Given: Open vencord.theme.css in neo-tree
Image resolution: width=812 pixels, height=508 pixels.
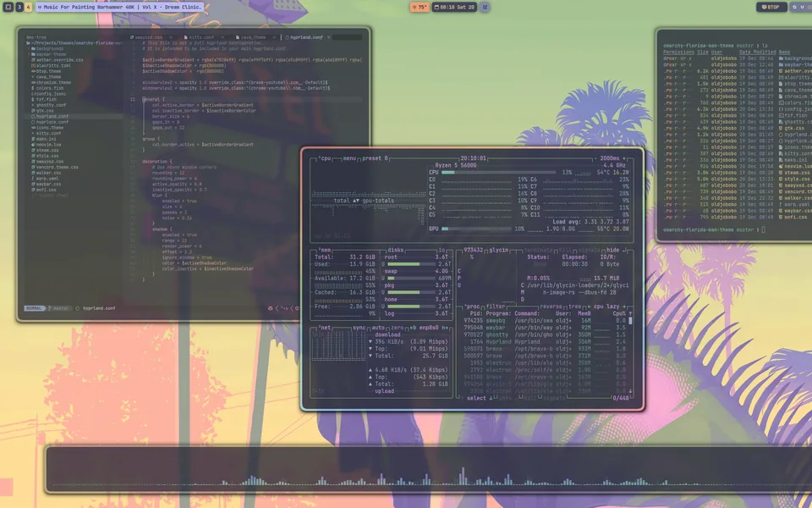Looking at the screenshot, I should point(57,168).
